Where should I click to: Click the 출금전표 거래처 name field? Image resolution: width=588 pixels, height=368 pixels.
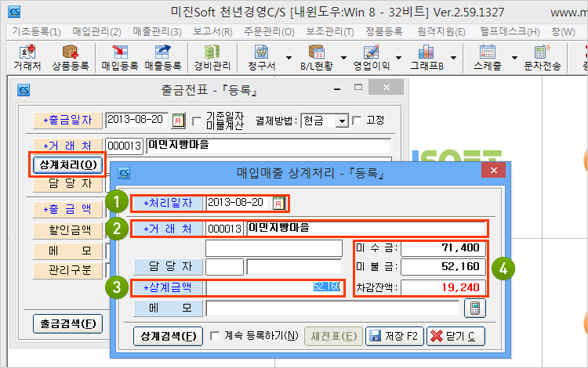[x=268, y=146]
